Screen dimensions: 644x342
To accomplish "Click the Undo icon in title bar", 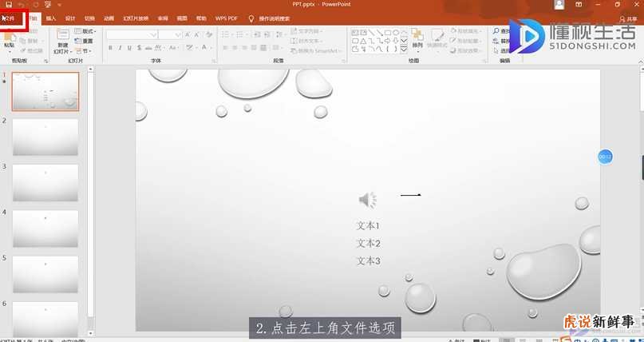I will (22, 5).
